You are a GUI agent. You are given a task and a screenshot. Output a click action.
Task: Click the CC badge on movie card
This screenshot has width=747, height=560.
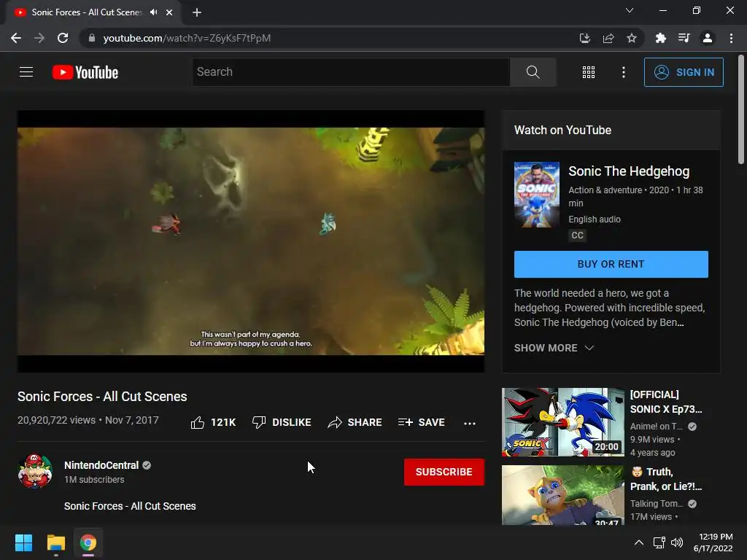[x=577, y=236]
